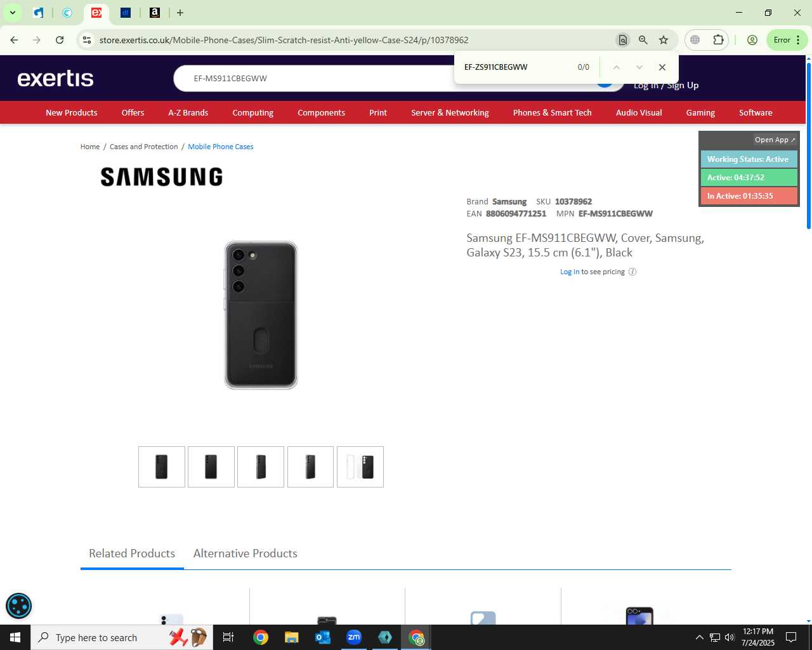812x650 pixels.
Task: Open Task View on the taskbar
Action: 228,637
